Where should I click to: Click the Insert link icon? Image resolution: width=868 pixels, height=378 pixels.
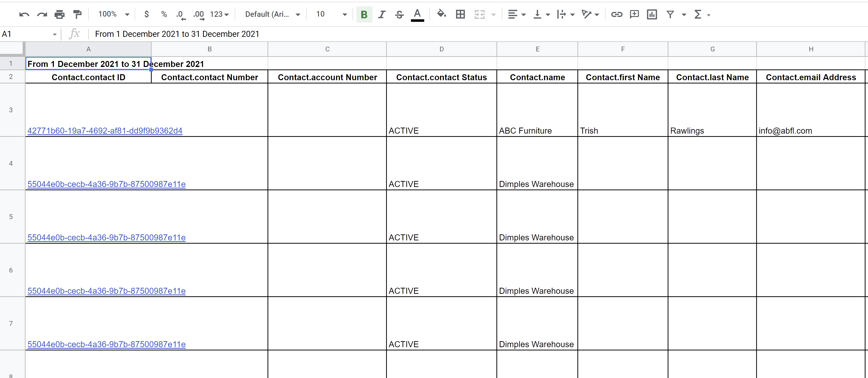tap(617, 15)
